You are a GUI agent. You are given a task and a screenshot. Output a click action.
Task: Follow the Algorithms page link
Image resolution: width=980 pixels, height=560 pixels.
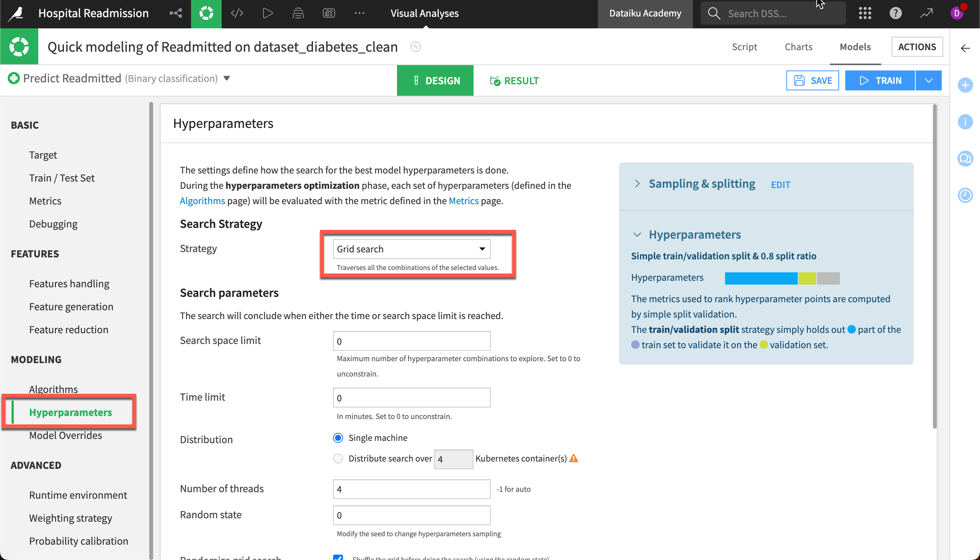pos(202,201)
